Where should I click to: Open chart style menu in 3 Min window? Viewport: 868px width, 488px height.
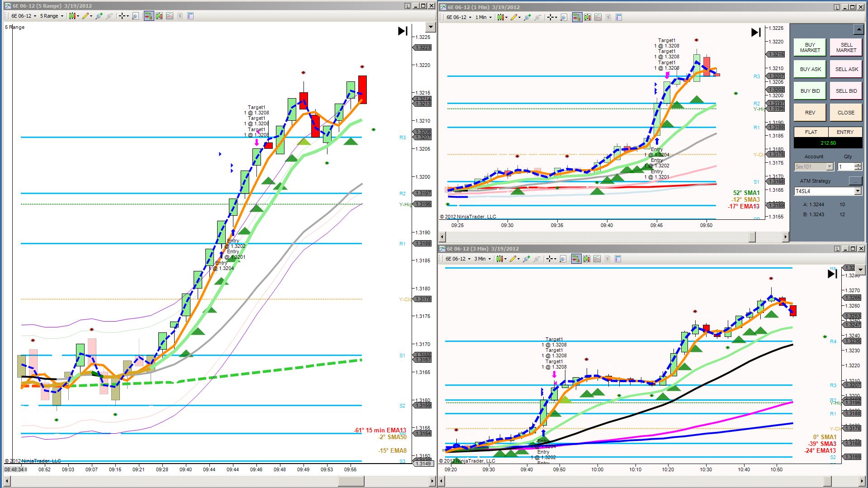[x=501, y=259]
